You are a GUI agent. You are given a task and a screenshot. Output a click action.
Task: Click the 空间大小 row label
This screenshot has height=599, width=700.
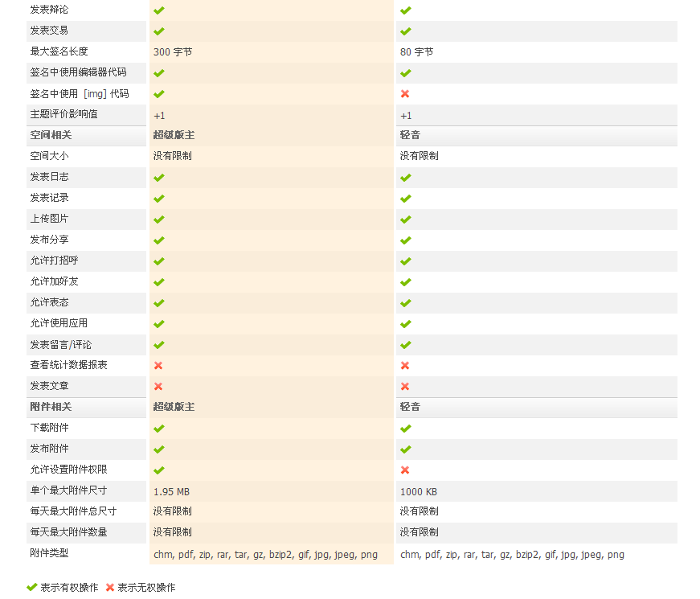point(49,156)
